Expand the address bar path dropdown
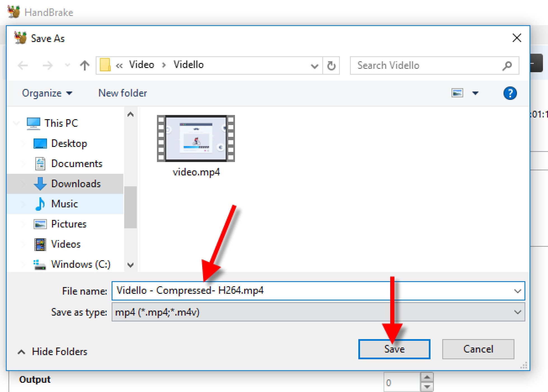548x392 pixels. (x=314, y=66)
